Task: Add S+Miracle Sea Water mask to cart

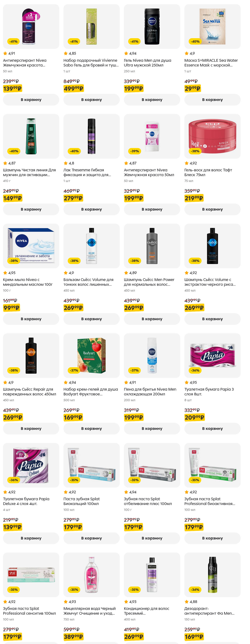Action: tap(212, 100)
